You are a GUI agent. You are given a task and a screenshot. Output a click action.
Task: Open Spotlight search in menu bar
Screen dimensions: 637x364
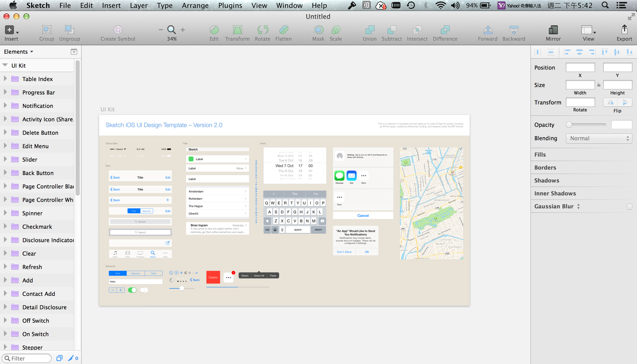tap(605, 5)
